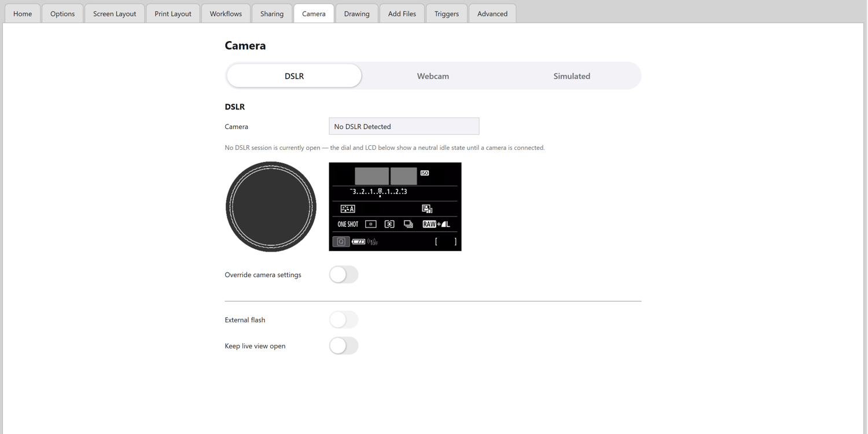Click the round camera mode dial
The image size is (868, 434).
[271, 207]
